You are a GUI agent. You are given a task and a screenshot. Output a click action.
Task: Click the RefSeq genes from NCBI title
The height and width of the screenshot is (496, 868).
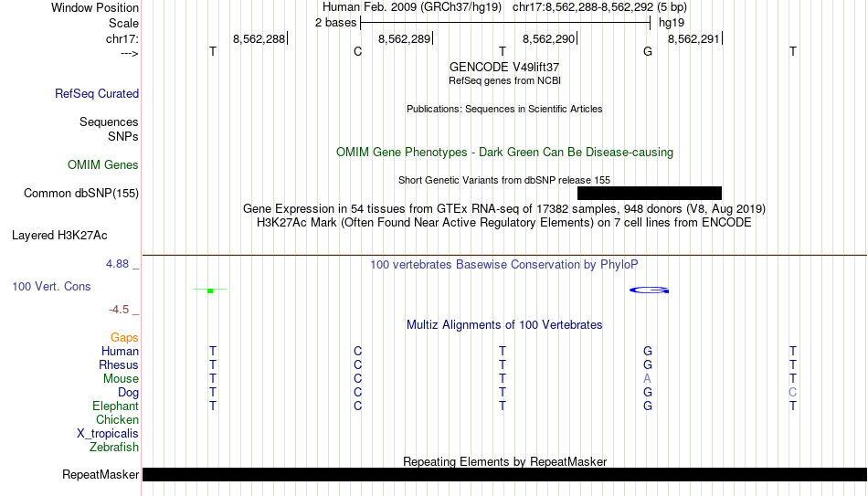504,80
